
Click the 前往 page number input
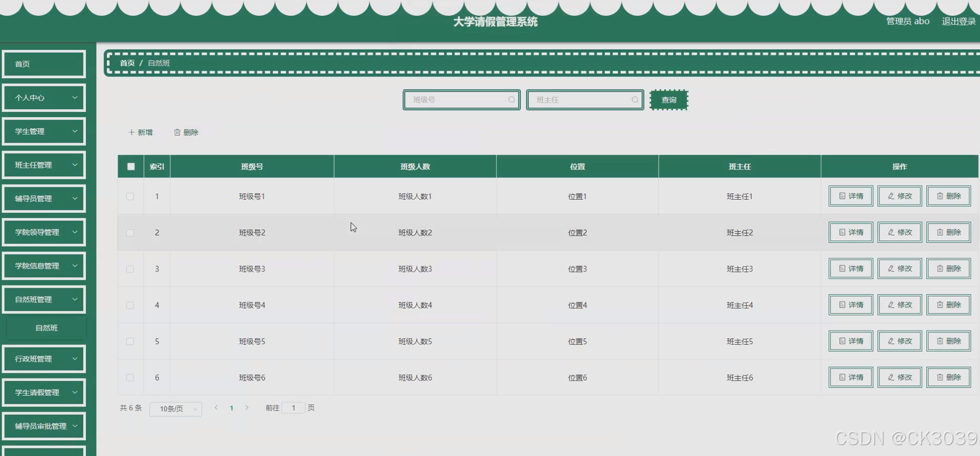point(294,408)
